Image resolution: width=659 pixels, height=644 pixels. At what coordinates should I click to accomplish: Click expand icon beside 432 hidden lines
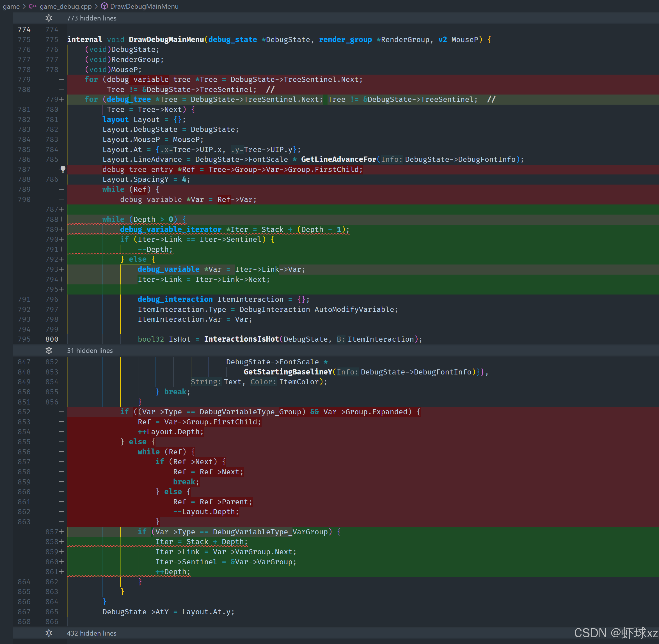click(49, 633)
